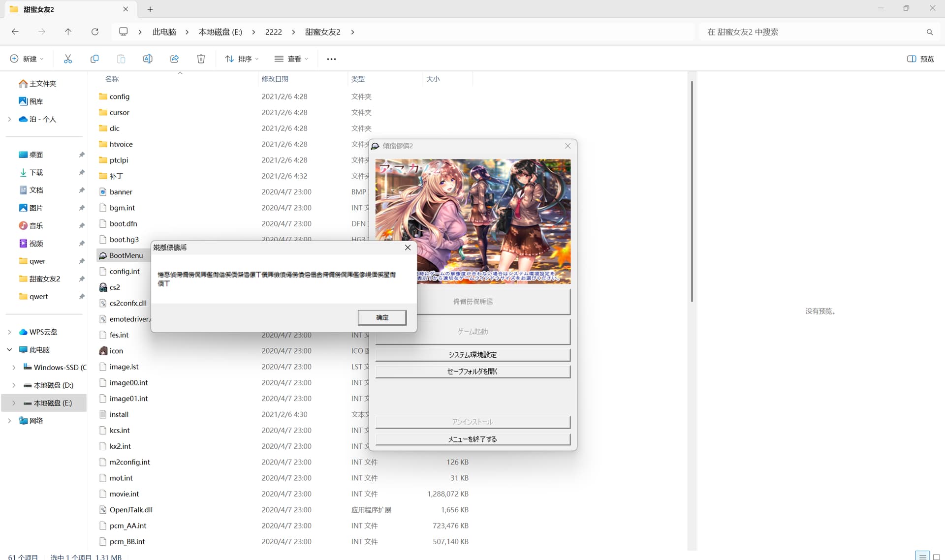Open 音乐 Music in sidebar
Viewport: 945px width, 560px height.
tap(31, 225)
